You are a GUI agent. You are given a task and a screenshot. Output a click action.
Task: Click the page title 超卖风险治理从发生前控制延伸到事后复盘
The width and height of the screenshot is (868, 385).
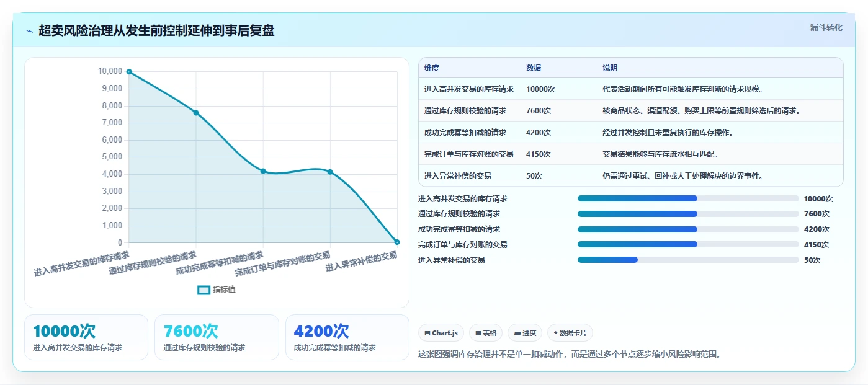(156, 31)
